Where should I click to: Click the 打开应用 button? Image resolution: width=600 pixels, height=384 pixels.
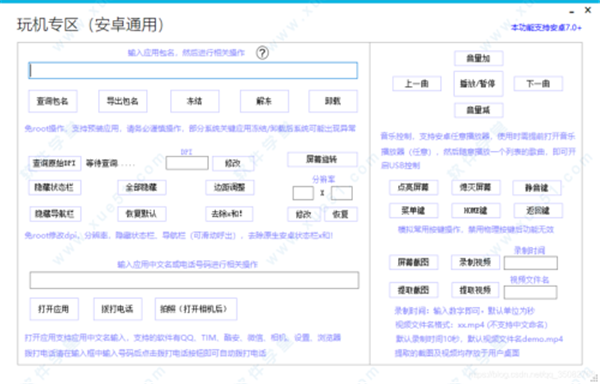pos(54,309)
